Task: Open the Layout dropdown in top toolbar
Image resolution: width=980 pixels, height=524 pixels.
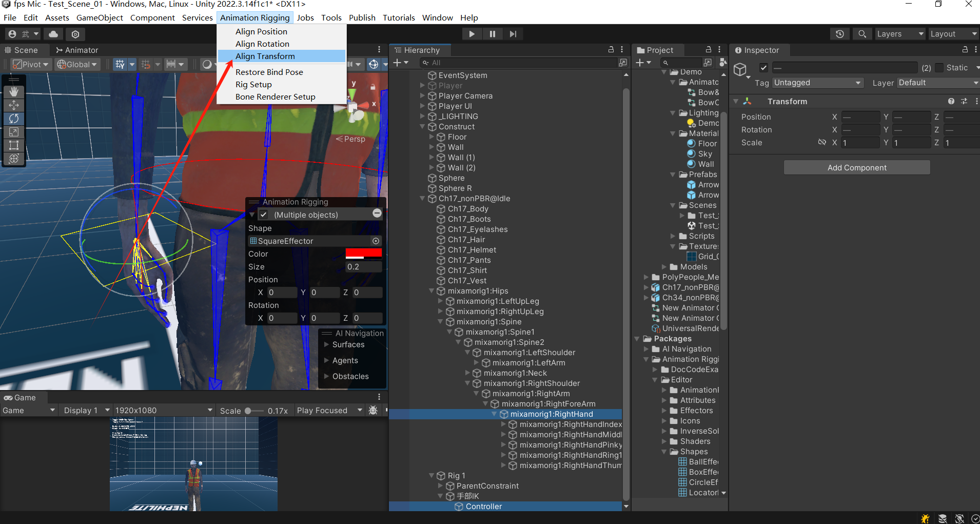Action: 954,34
